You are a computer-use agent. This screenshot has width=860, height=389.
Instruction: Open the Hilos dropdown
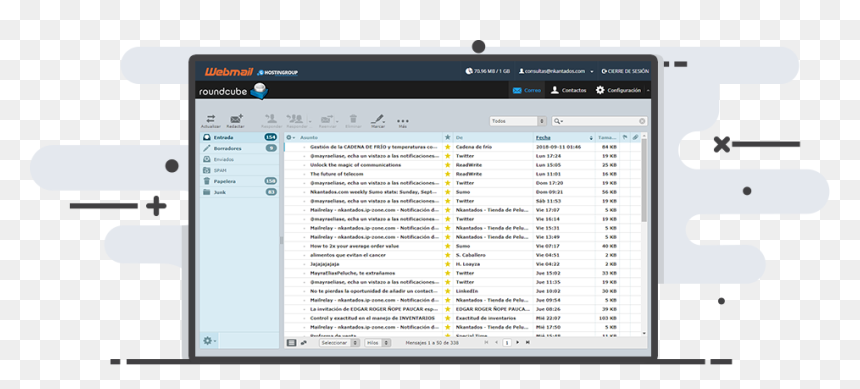pyautogui.click(x=378, y=342)
